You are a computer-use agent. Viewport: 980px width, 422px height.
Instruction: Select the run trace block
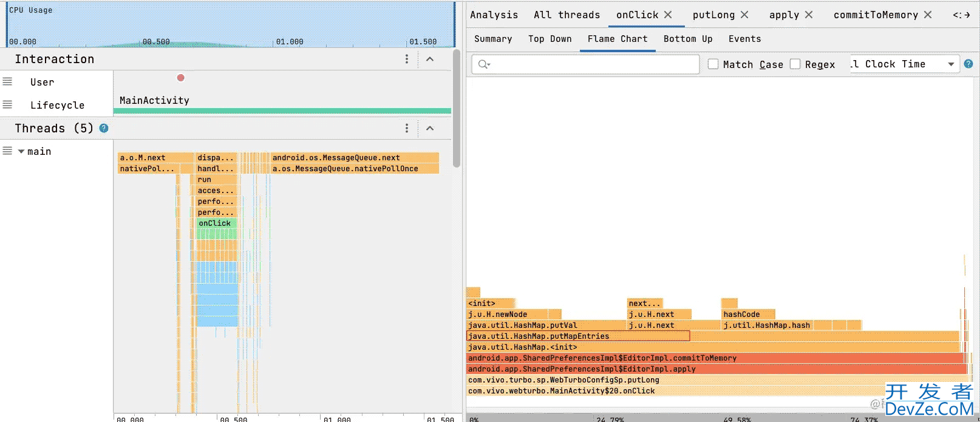tap(216, 180)
